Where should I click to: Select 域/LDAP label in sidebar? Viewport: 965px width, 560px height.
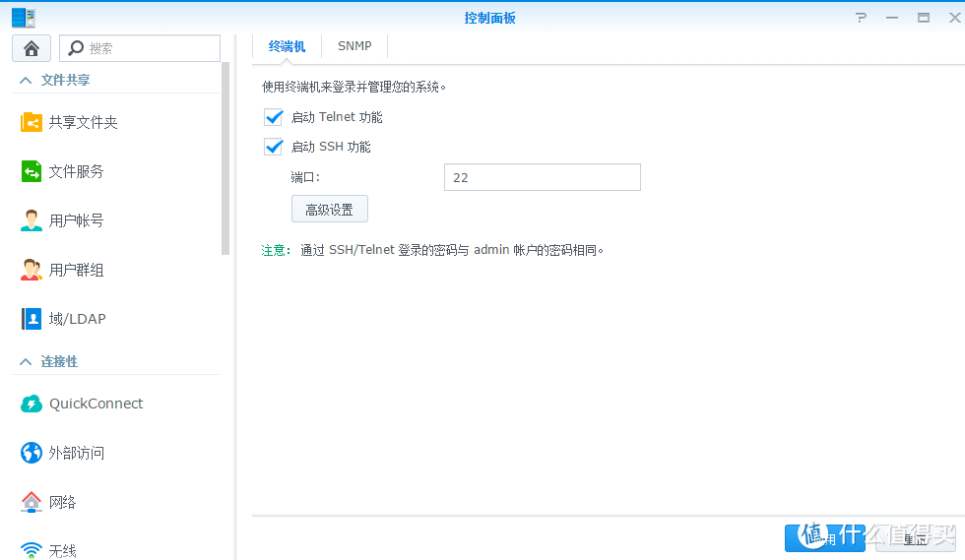(x=78, y=319)
